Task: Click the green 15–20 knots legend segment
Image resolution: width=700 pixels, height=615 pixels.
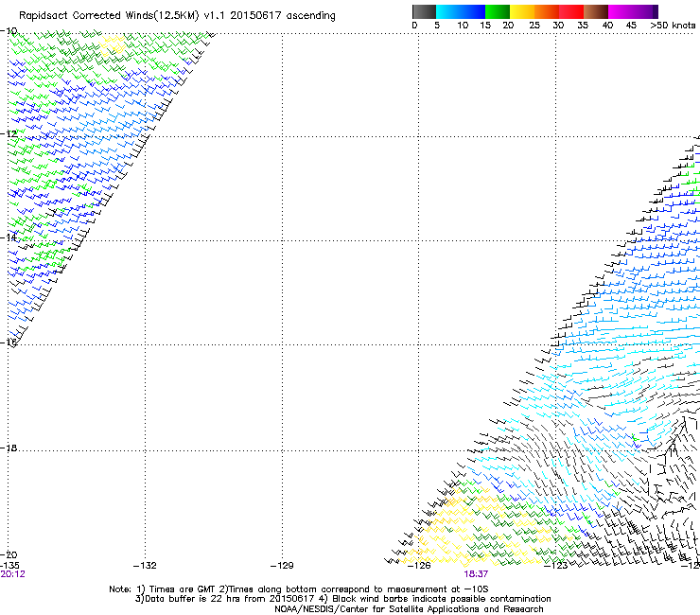Action: click(x=498, y=11)
